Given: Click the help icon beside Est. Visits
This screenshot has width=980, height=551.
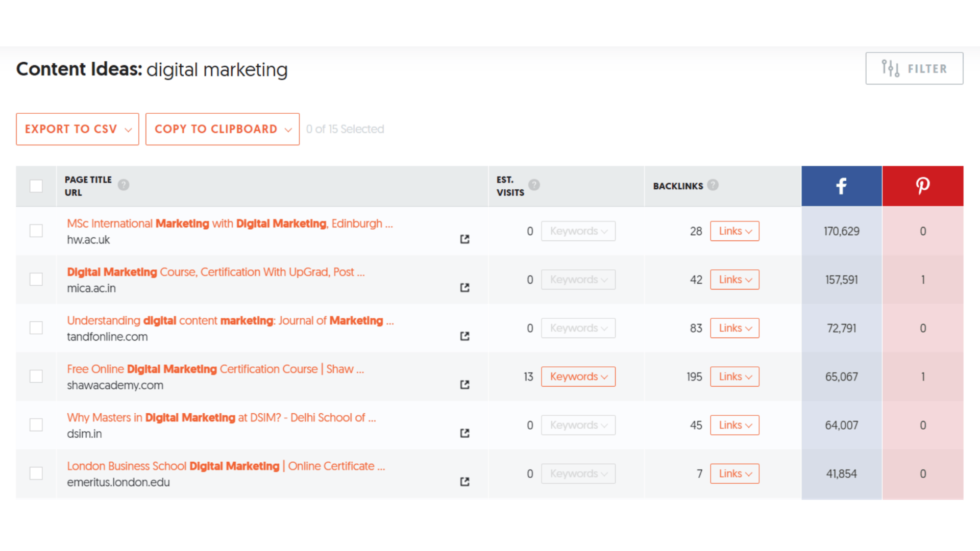Looking at the screenshot, I should point(534,185).
